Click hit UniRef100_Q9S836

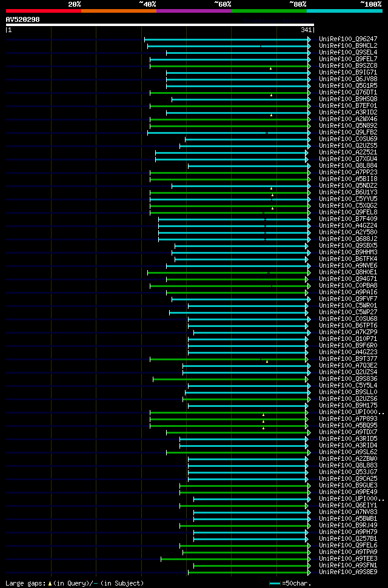(x=348, y=379)
